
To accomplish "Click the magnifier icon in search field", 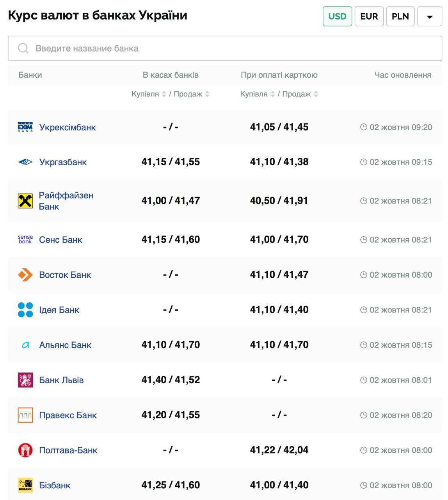I will click(x=23, y=48).
